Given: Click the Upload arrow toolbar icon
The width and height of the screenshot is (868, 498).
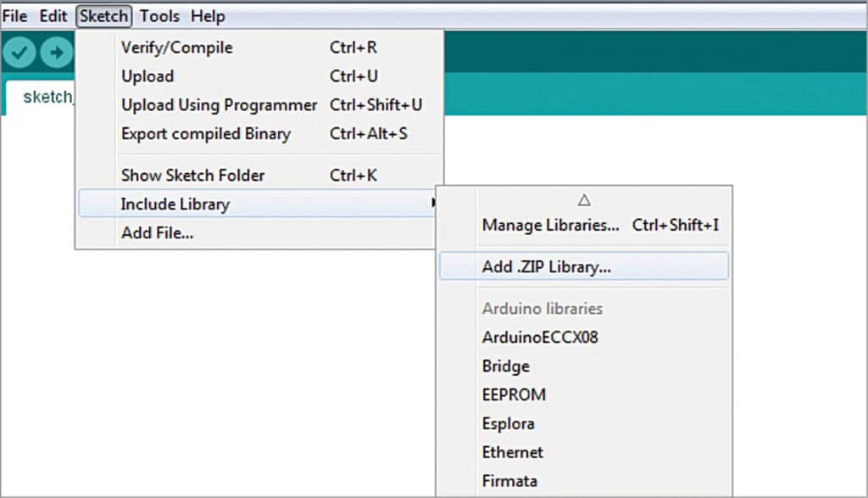Looking at the screenshot, I should coord(56,53).
